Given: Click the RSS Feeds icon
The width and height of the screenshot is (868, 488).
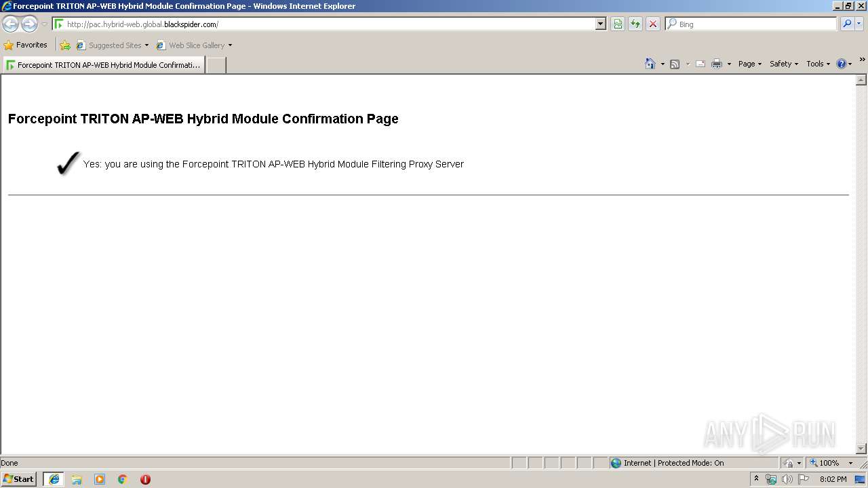Looking at the screenshot, I should 675,64.
